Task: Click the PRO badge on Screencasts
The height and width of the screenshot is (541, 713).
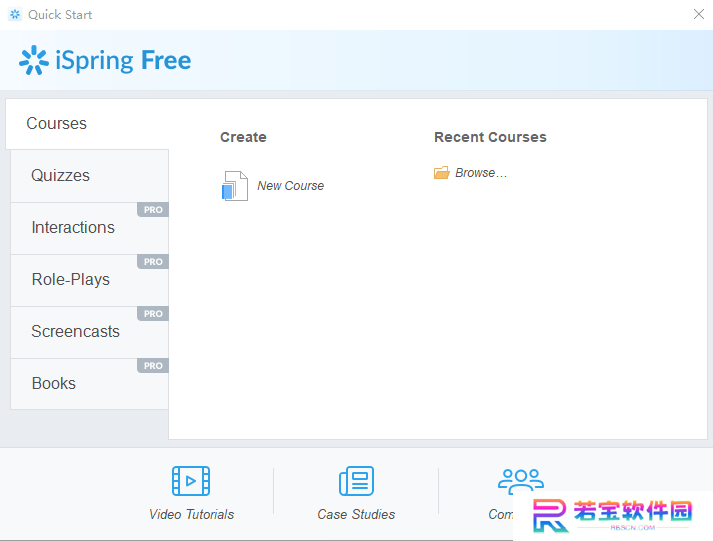Action: coord(153,314)
